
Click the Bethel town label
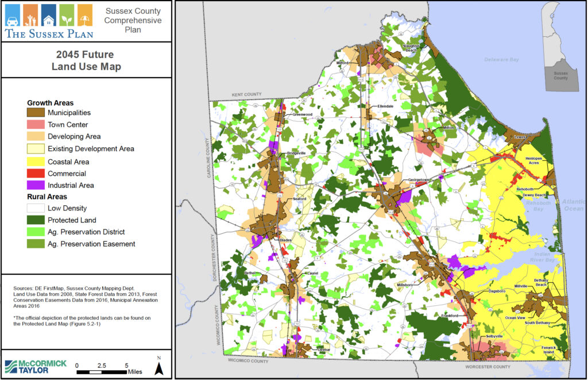coord(250,273)
